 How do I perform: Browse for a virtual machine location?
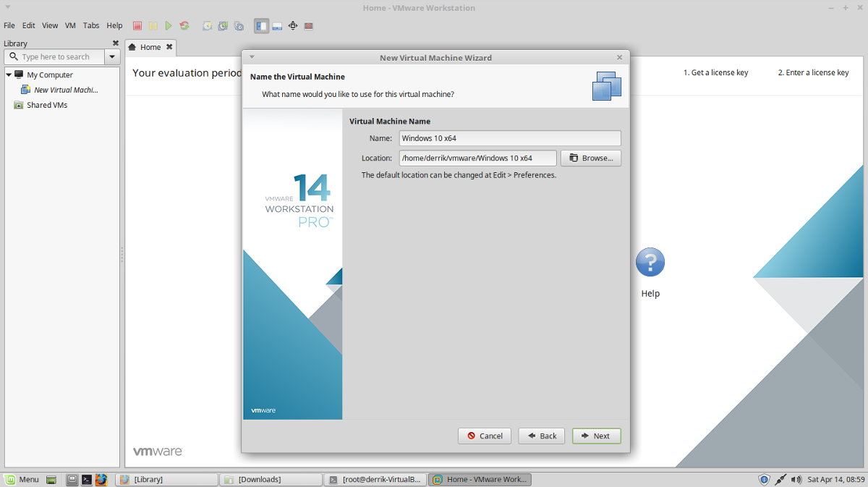pyautogui.click(x=590, y=158)
